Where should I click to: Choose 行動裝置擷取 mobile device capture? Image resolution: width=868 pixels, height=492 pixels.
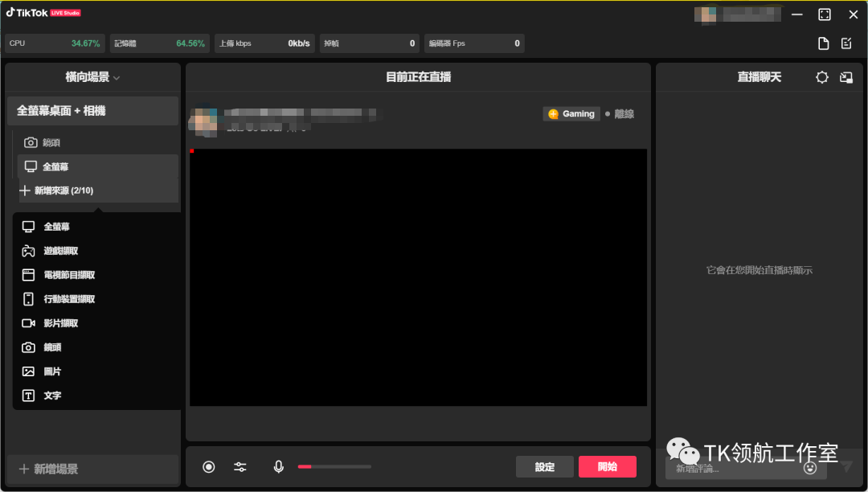click(69, 299)
